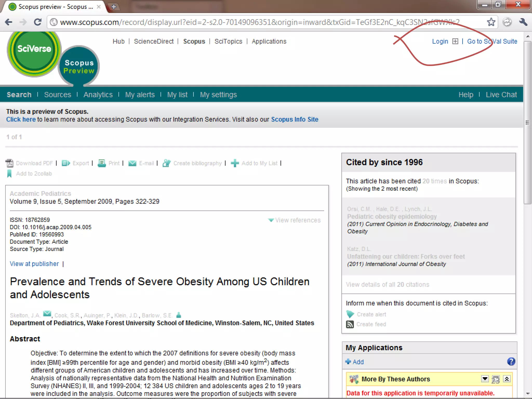Open the Search tab in the navigation bar
The image size is (532, 399).
point(19,95)
